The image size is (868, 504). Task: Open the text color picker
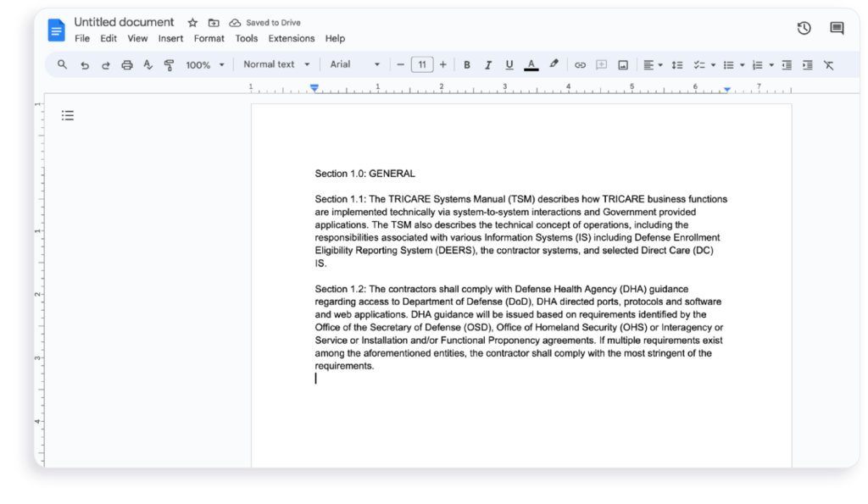click(x=531, y=65)
